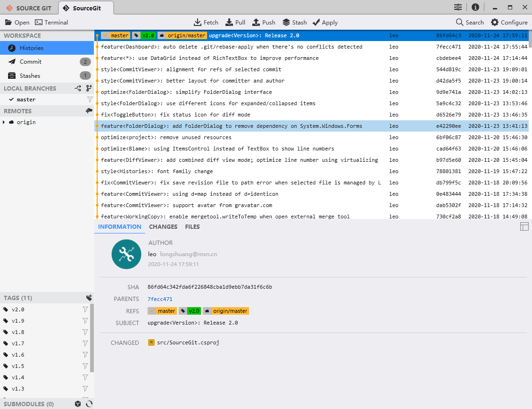Image resolution: width=532 pixels, height=409 pixels.
Task: Click the Pull toolbar button
Action: click(x=235, y=22)
